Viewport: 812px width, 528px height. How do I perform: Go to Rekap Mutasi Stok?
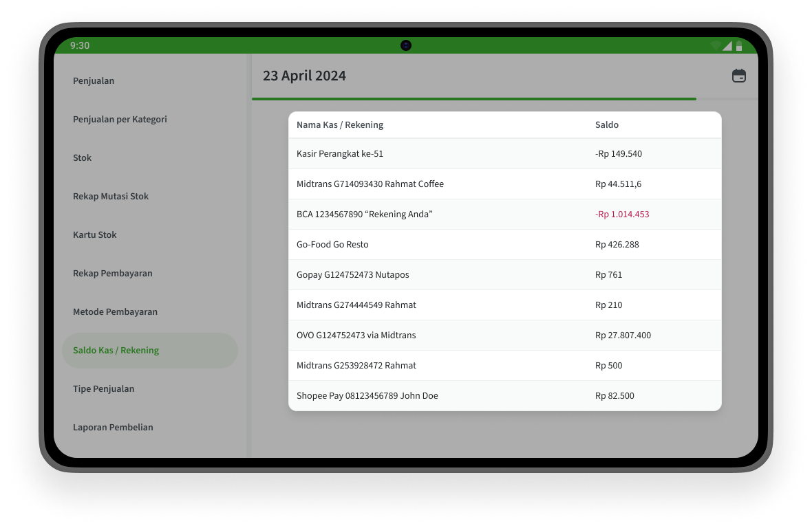point(111,196)
